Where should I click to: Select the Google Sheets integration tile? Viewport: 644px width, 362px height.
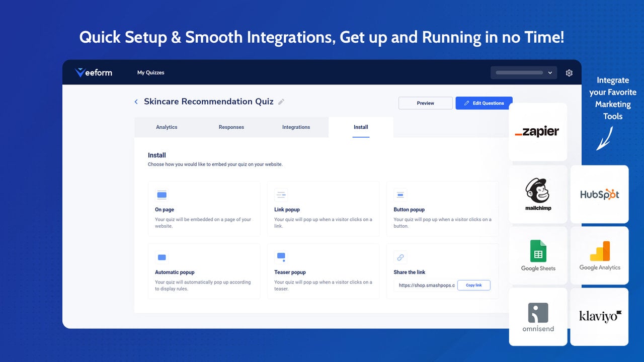[x=538, y=255]
